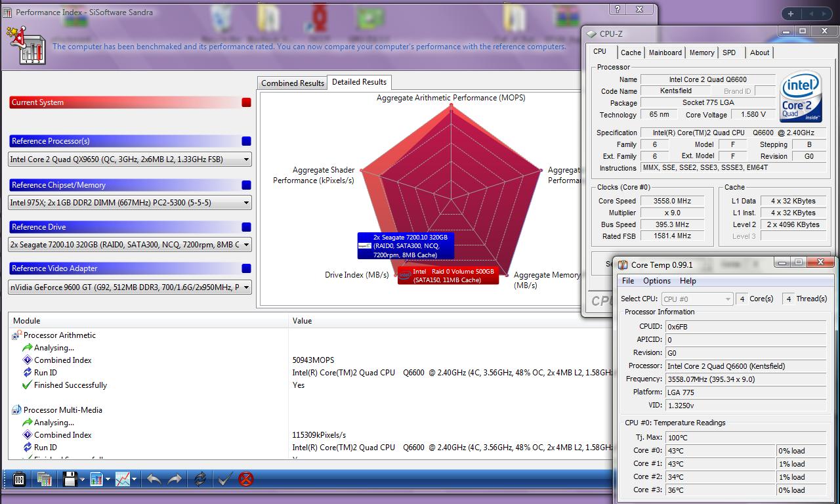Click the CPUID field 0x6FB in Core Temp
The image size is (840, 504).
[744, 326]
